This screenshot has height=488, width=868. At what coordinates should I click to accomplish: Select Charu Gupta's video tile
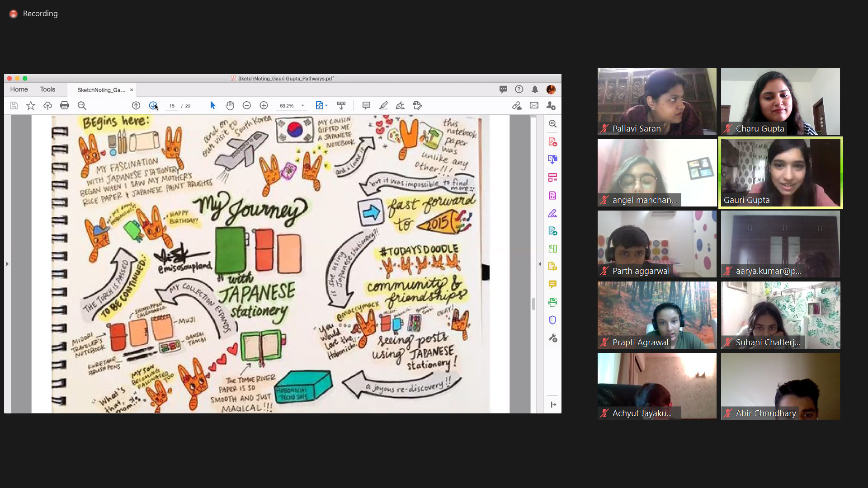click(780, 102)
